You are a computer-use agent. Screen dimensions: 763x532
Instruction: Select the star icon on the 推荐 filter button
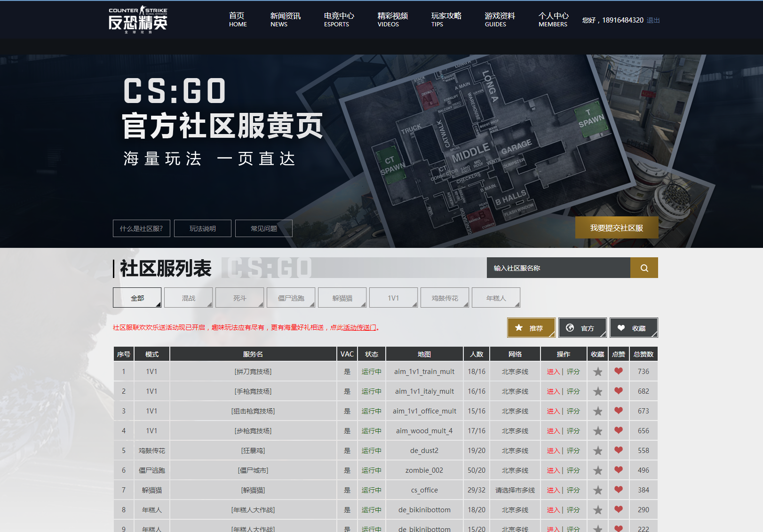click(519, 327)
